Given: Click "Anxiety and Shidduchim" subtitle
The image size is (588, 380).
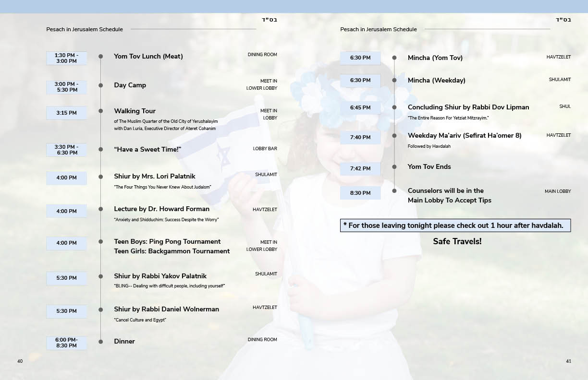Looking at the screenshot, I should tap(166, 220).
